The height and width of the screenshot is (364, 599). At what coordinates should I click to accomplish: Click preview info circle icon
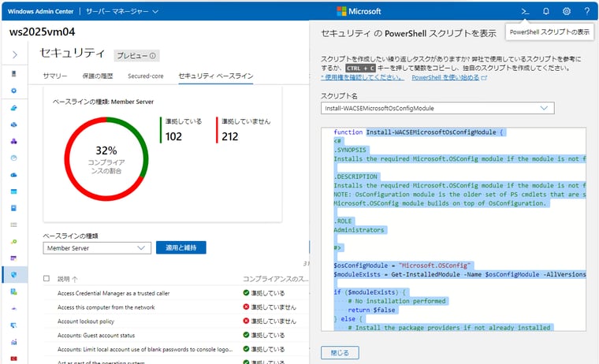153,56
